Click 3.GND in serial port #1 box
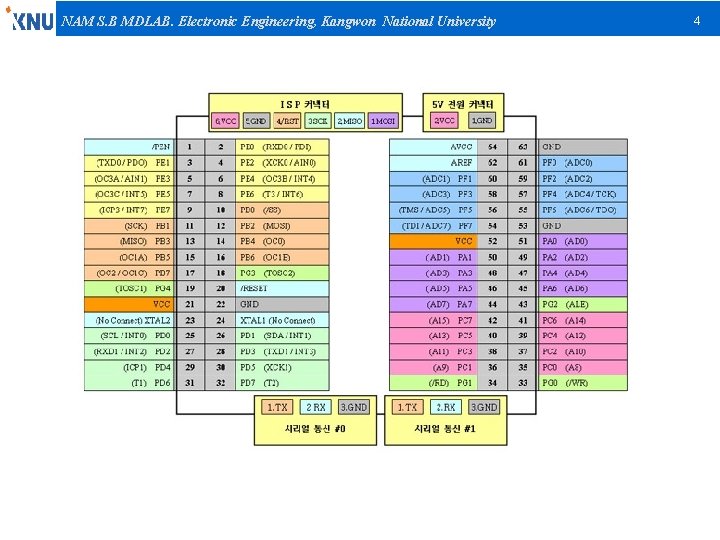The width and height of the screenshot is (720, 540). [484, 407]
